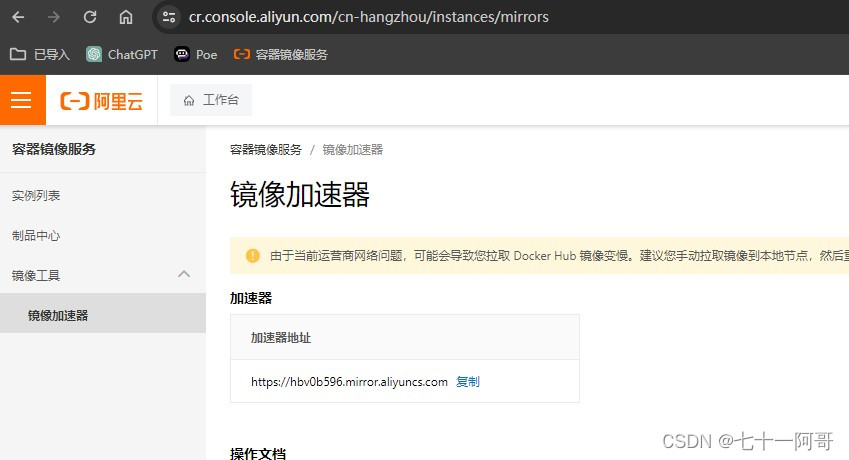The width and height of the screenshot is (849, 460).
Task: Focus the address bar URL
Action: pos(368,17)
